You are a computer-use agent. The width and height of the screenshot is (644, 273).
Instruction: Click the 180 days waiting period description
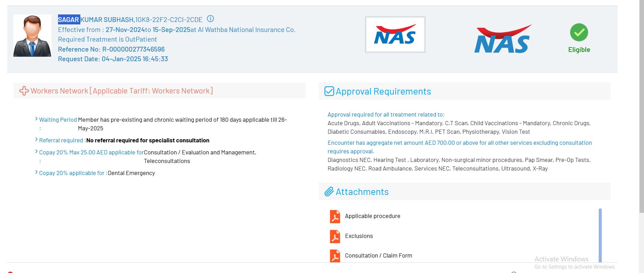pyautogui.click(x=182, y=124)
